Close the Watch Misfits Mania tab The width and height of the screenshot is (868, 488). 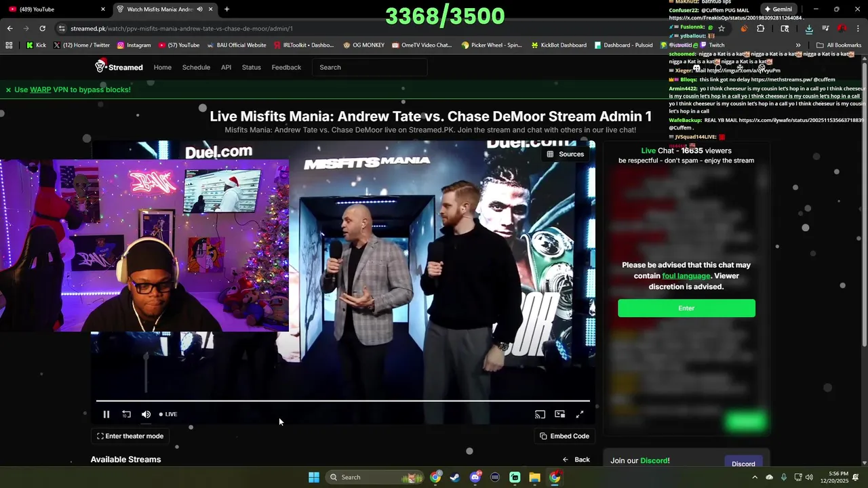pos(211,9)
